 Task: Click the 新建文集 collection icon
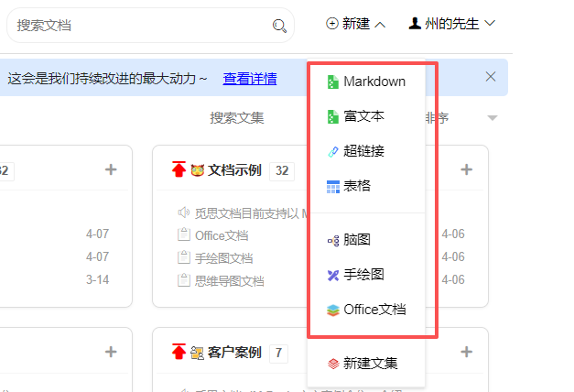[x=332, y=364]
